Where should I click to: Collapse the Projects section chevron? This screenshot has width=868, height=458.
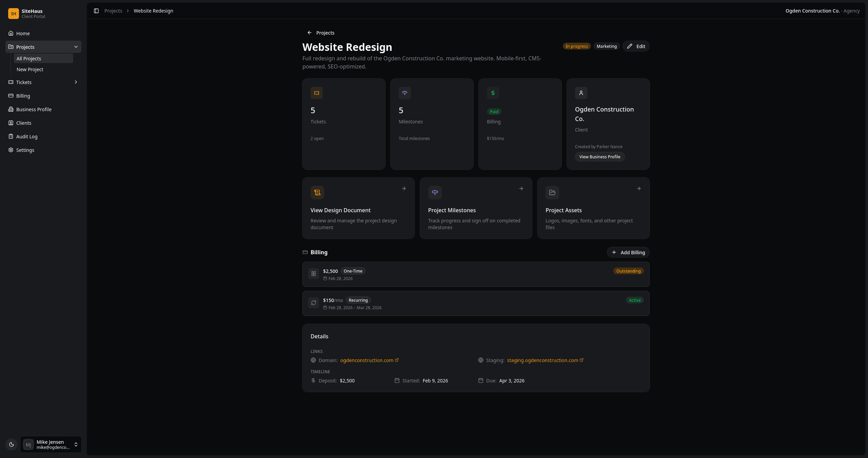coord(76,47)
